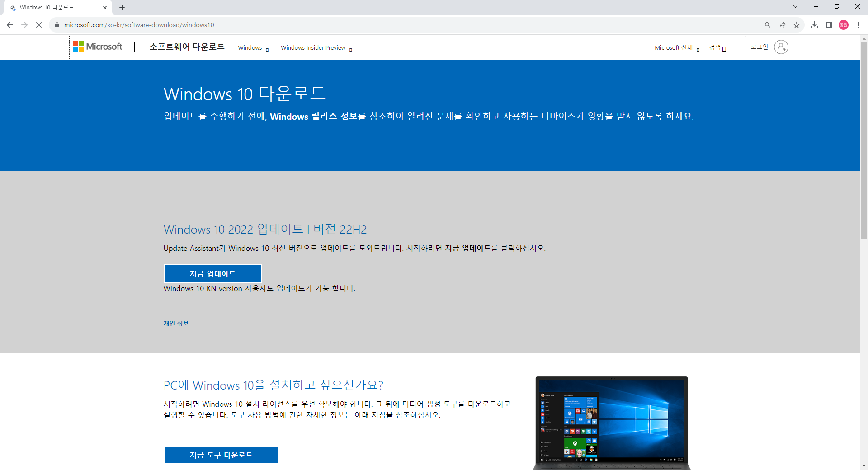This screenshot has width=868, height=470.
Task: Stop page loading with the X icon
Action: pyautogui.click(x=39, y=25)
